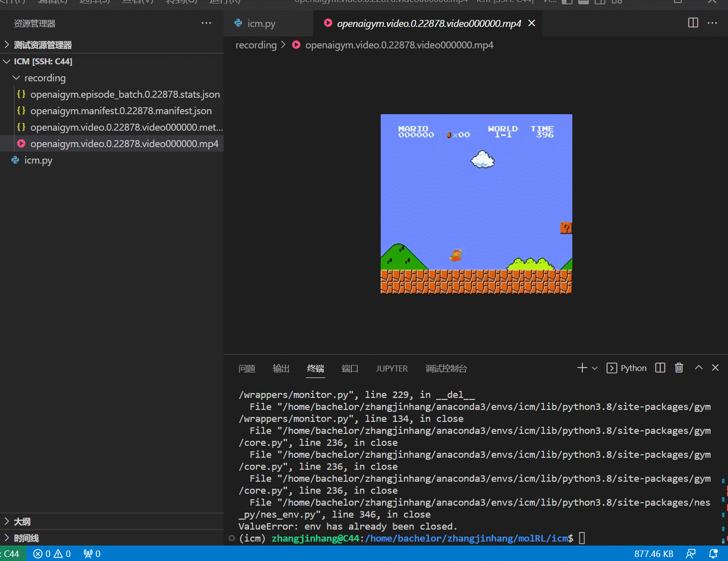Click the Python icon beside icm.py in explorer
Screen dimensions: 728x561
[x=15, y=160]
